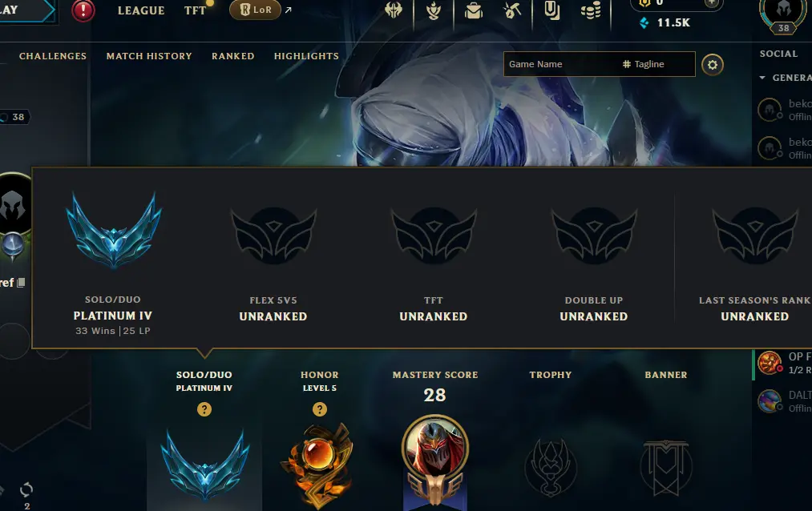This screenshot has width=812, height=511.
Task: Open the Challenges tab
Action: pyautogui.click(x=53, y=56)
